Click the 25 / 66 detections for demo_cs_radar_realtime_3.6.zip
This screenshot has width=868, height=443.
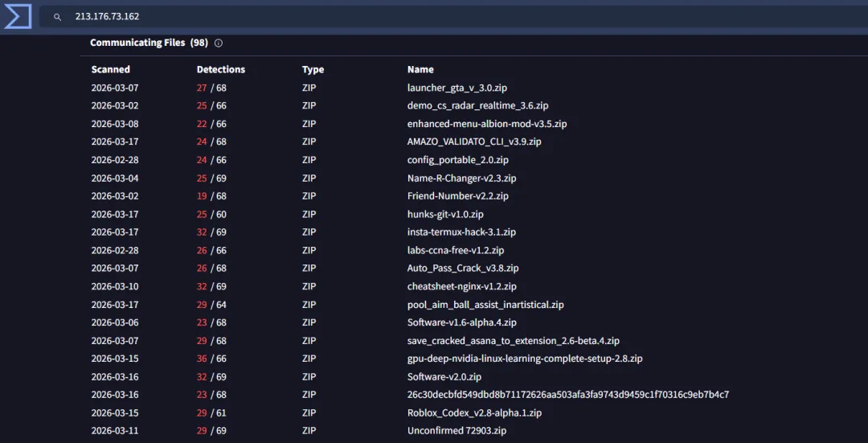(211, 106)
